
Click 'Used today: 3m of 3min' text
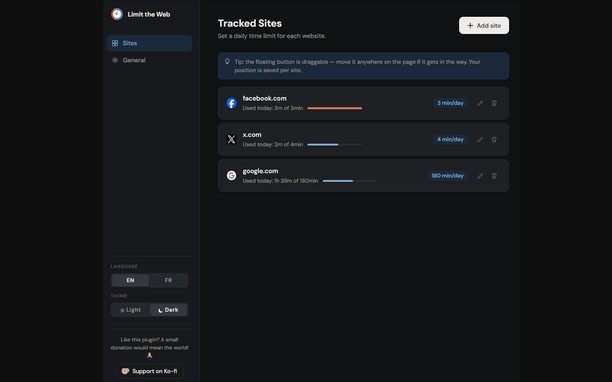point(273,108)
